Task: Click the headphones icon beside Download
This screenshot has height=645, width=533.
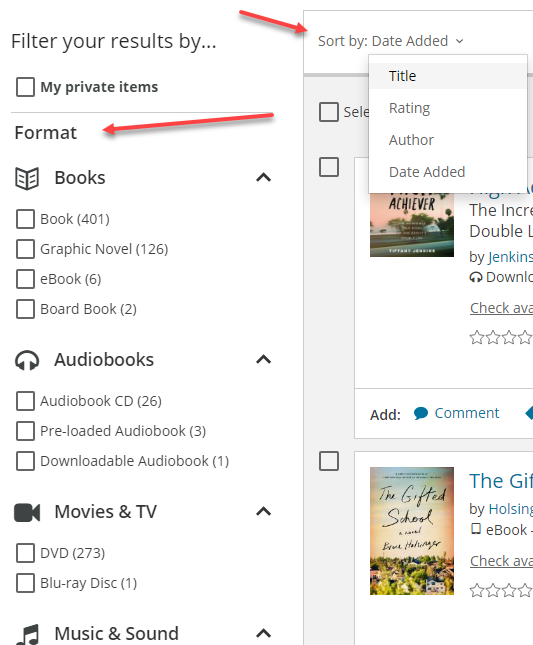Action: [x=475, y=277]
